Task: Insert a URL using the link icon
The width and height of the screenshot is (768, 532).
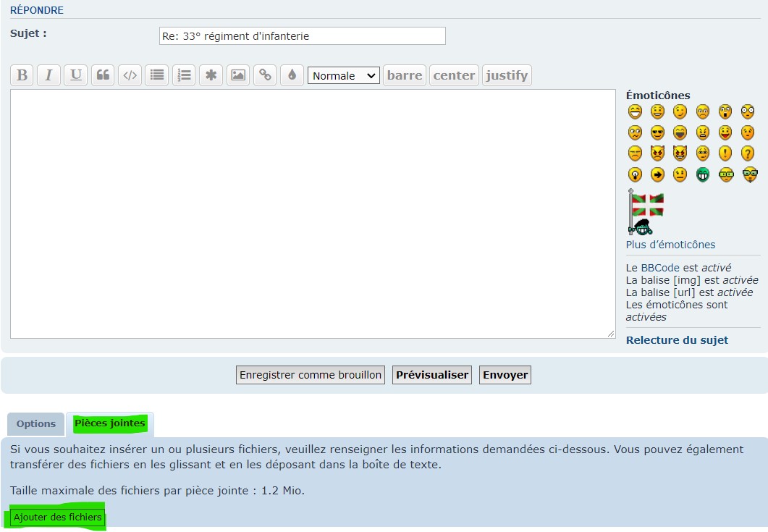Action: click(x=265, y=75)
